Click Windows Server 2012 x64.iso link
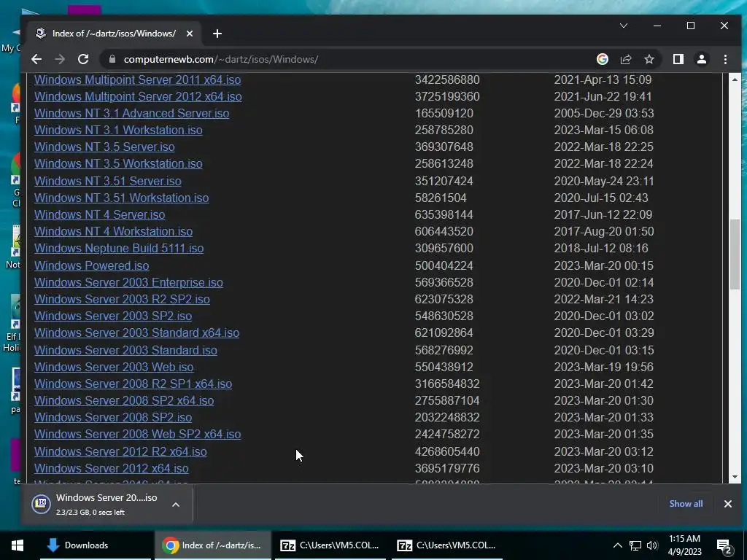 (112, 468)
